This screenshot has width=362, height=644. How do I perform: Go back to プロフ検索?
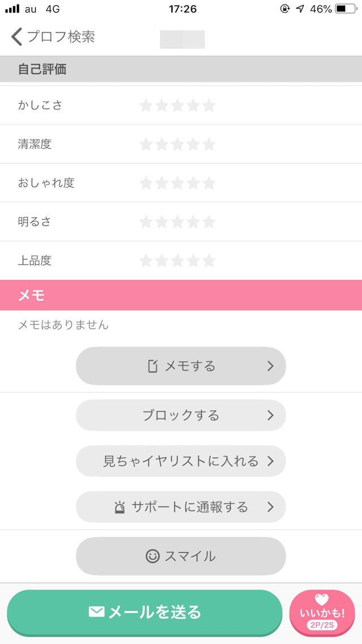click(61, 37)
